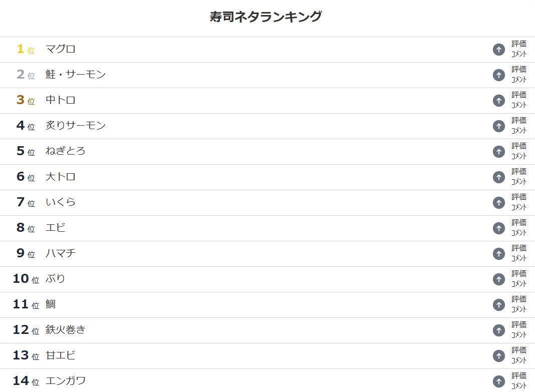Upvote ハマチ using its arrow icon

pos(498,254)
